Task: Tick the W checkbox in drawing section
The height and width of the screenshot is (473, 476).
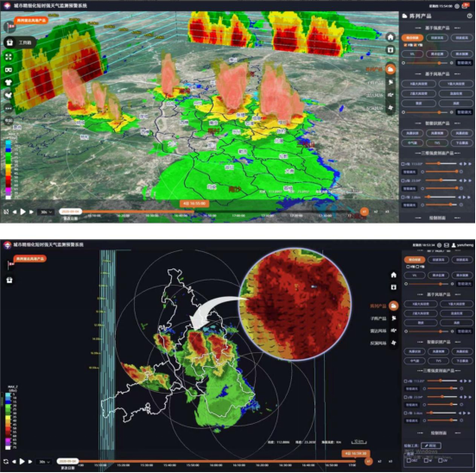Action: tap(426, 460)
